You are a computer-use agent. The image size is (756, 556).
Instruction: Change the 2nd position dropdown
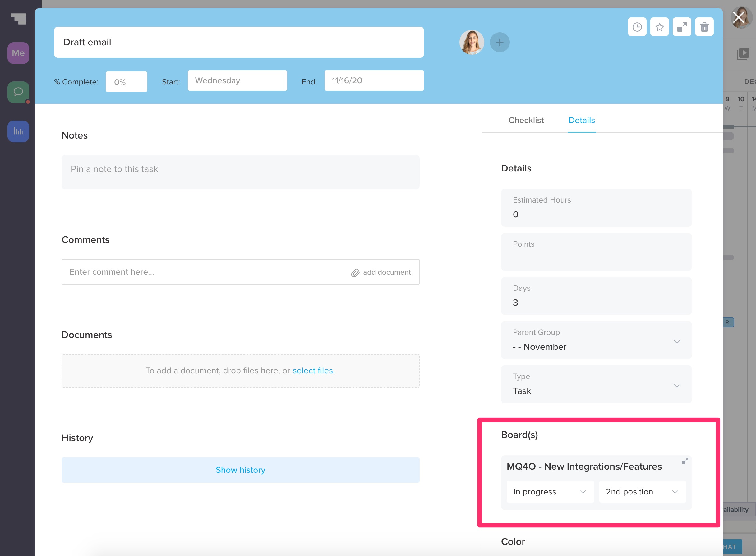pyautogui.click(x=642, y=492)
